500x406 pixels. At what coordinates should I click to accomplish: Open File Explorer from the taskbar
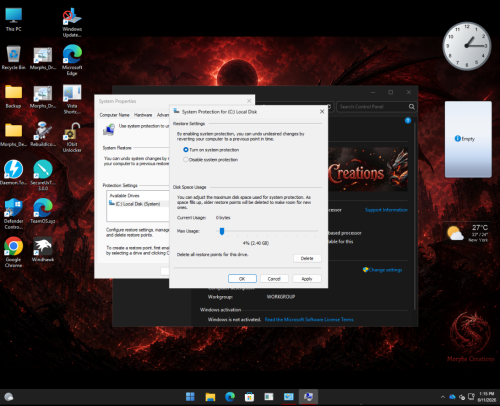click(x=210, y=397)
